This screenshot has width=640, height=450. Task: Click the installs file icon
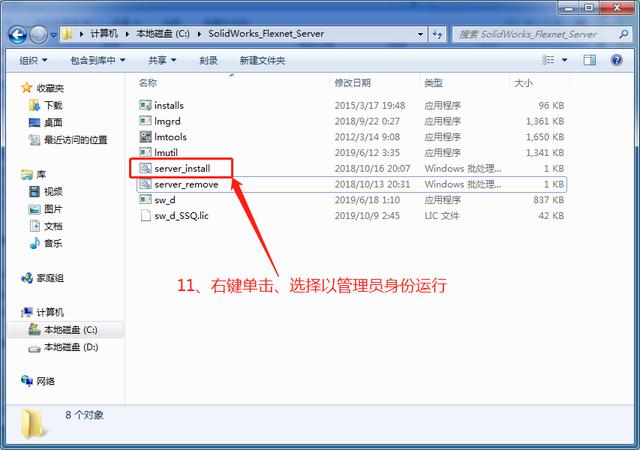(145, 105)
